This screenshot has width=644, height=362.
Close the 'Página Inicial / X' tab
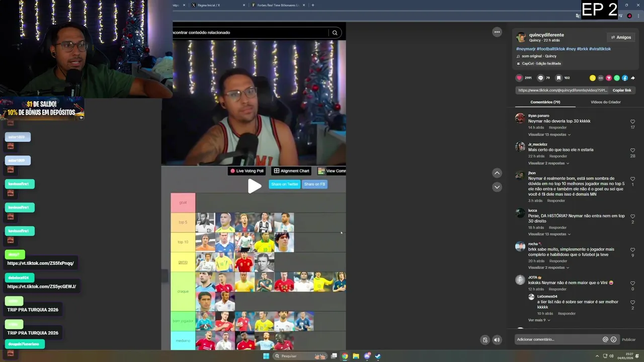point(244,5)
